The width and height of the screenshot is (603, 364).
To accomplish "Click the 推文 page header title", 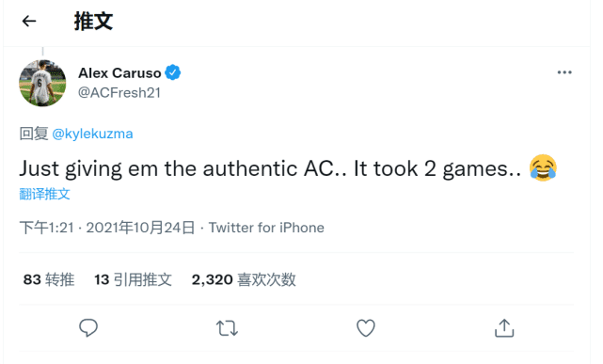I will [x=93, y=21].
